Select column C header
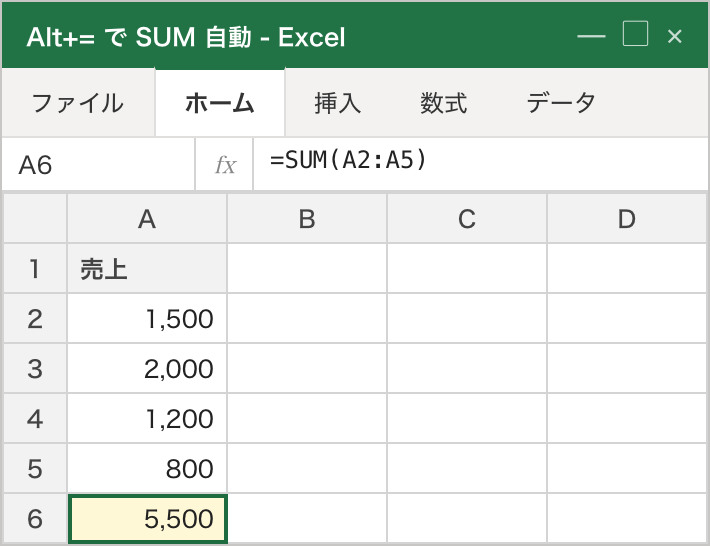Viewport: 710px width, 546px height. (x=467, y=219)
